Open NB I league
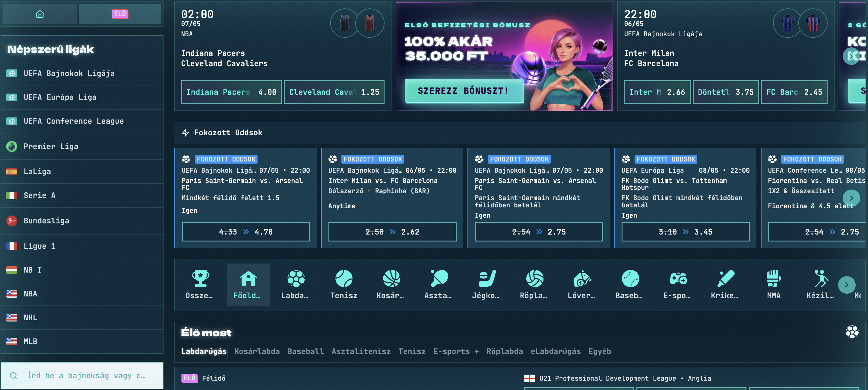The height and width of the screenshot is (390, 868). pyautogui.click(x=82, y=270)
